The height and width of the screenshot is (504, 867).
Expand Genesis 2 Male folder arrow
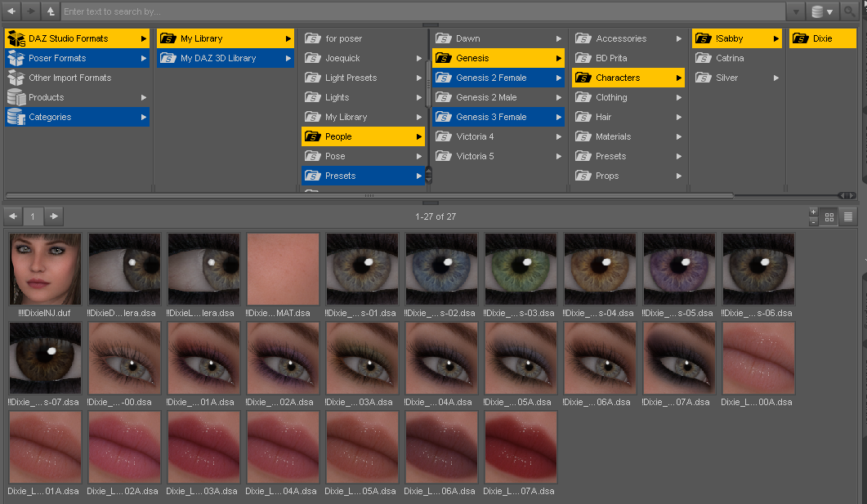point(558,98)
